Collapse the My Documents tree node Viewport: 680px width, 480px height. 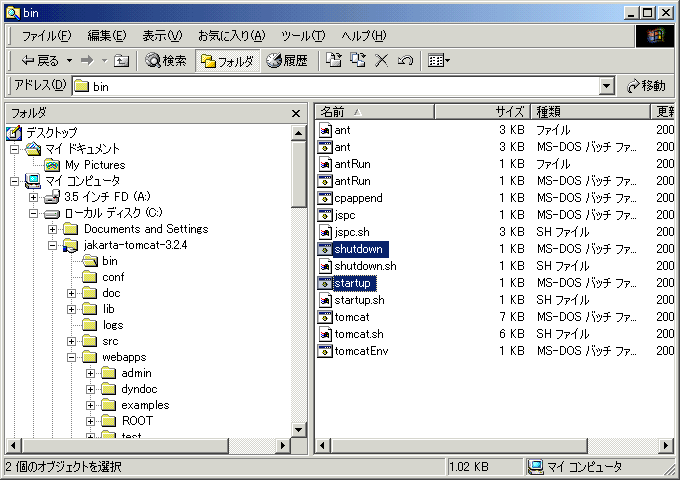point(14,150)
